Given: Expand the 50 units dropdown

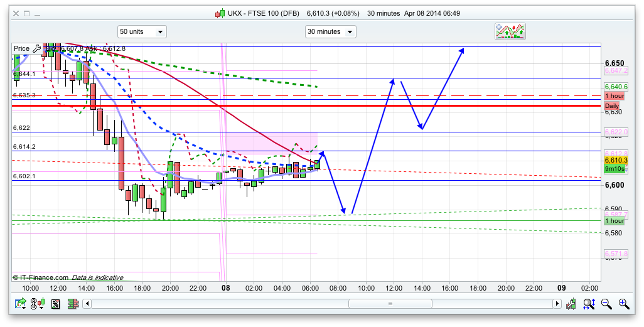Looking at the screenshot, I should coord(142,31).
